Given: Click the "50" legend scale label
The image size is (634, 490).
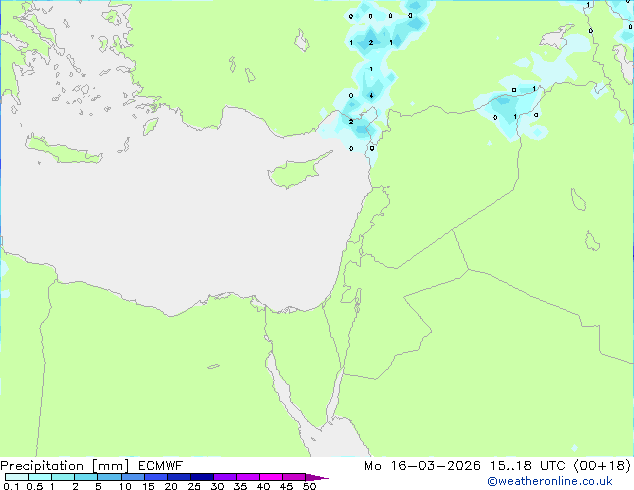Looking at the screenshot, I should pos(309,486).
